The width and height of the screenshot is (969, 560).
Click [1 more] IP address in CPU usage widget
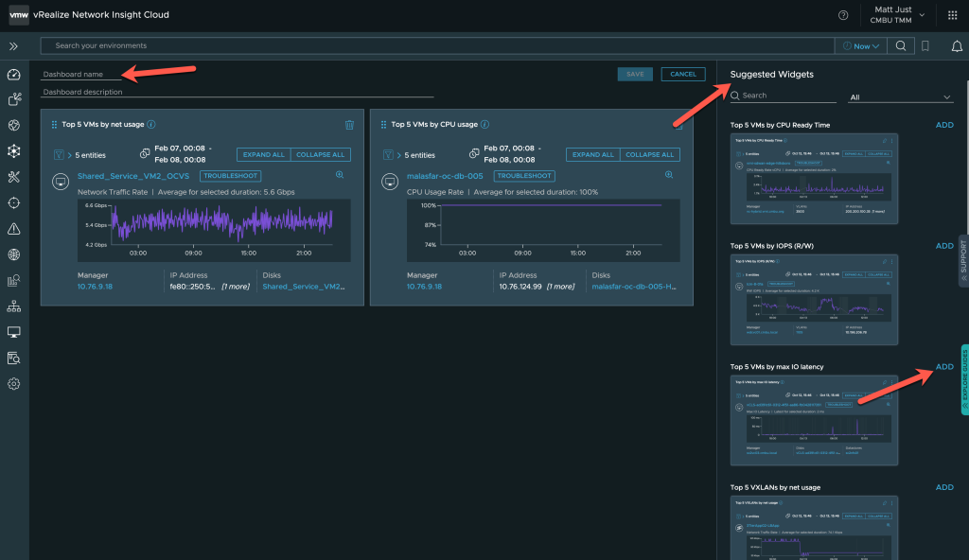pos(560,287)
